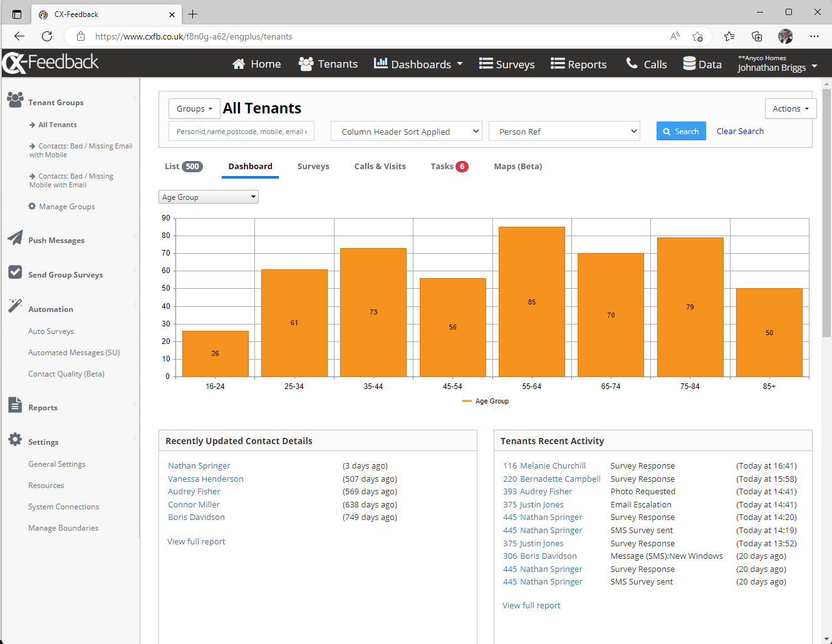Open the Maps (Beta) tab
Screen dimensions: 832x644
518,166
